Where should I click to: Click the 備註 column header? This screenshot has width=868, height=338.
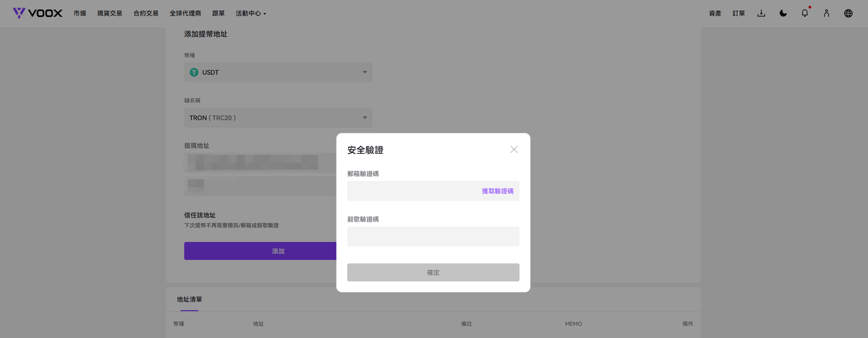(x=467, y=324)
